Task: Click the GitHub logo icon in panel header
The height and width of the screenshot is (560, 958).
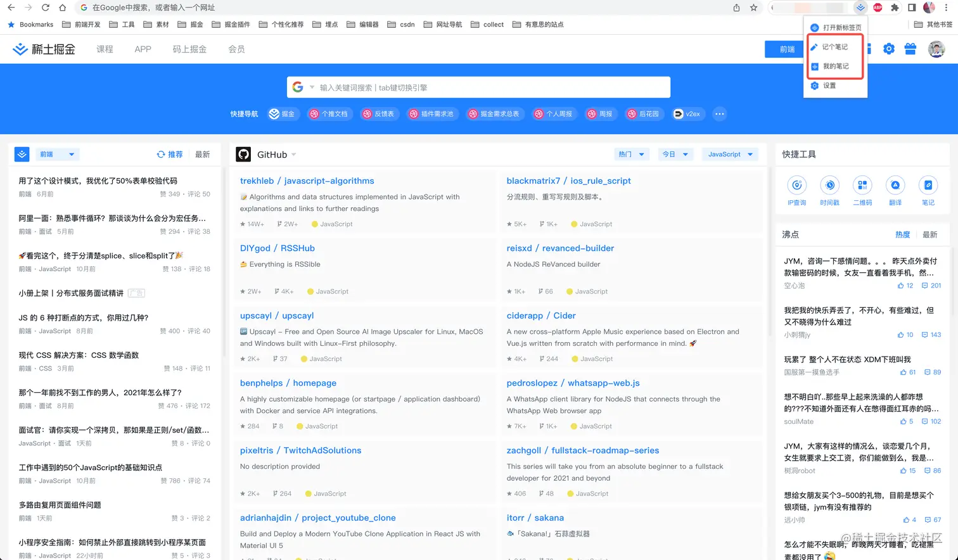Action: [x=243, y=154]
